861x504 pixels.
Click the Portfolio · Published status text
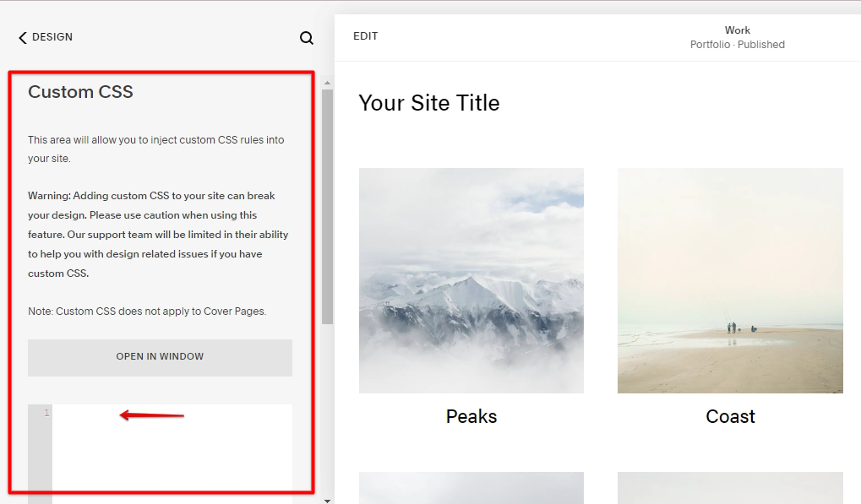pos(737,45)
